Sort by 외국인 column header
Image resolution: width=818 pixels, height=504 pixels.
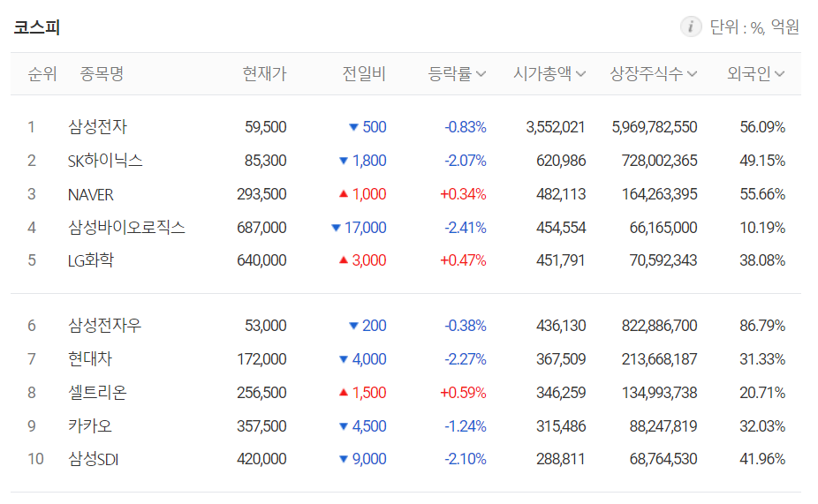(755, 73)
